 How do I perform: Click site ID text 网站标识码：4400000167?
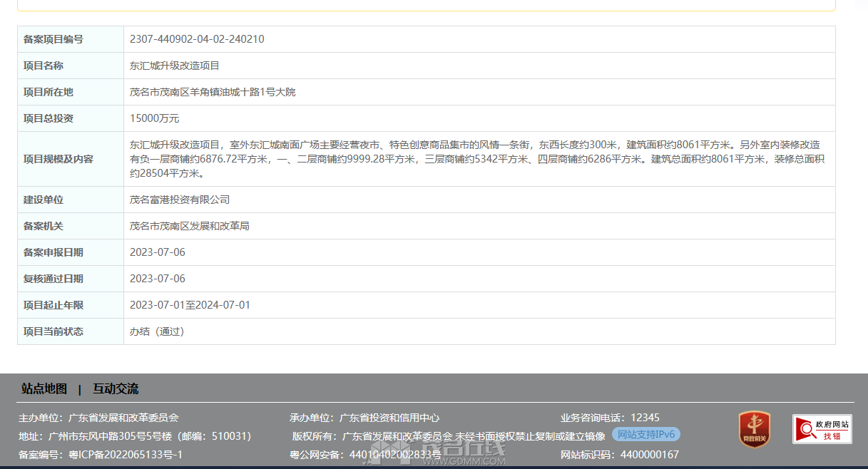620,455
